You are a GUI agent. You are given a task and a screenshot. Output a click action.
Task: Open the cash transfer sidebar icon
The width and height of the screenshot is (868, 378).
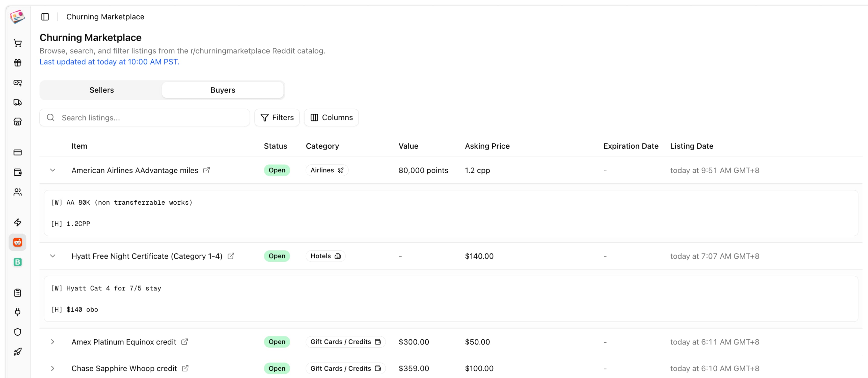[17, 82]
